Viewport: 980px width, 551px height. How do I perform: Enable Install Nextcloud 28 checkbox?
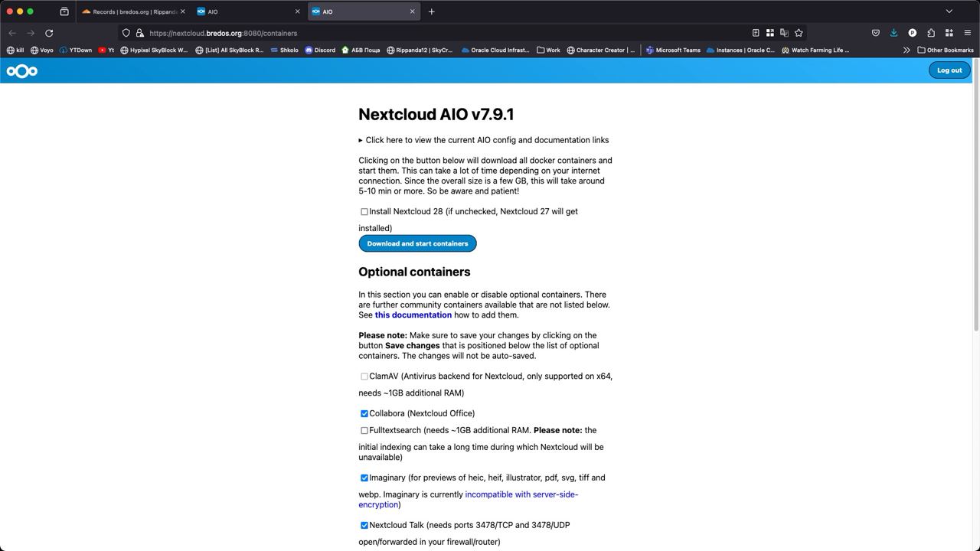[364, 212]
